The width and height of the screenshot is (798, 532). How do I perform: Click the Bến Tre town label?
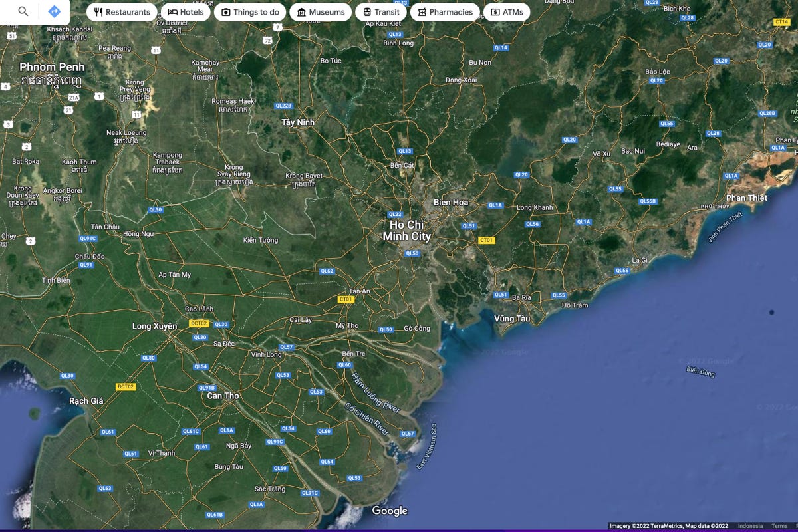pos(353,353)
